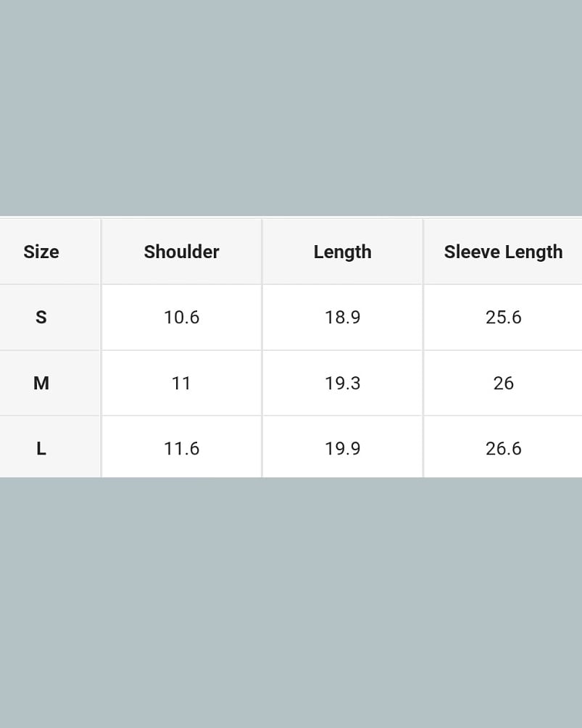Select the M size row label
Image resolution: width=582 pixels, height=728 pixels.
coord(41,383)
